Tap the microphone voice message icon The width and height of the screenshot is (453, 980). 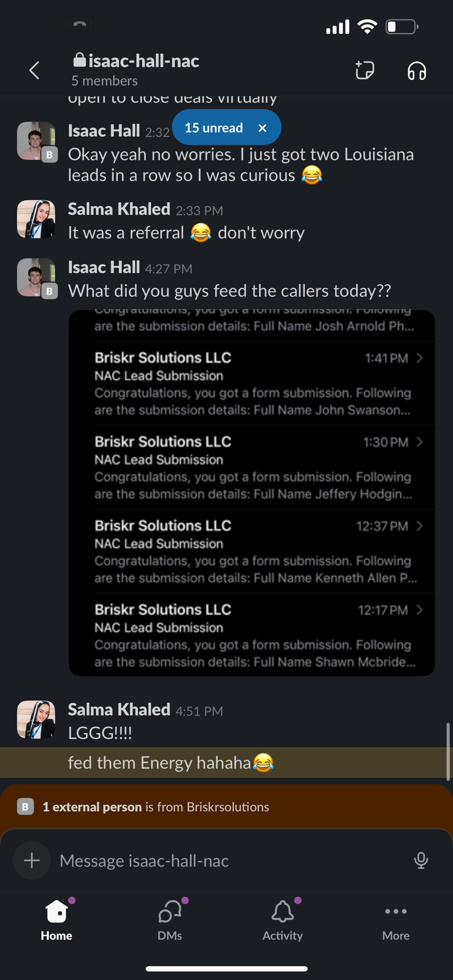click(421, 860)
